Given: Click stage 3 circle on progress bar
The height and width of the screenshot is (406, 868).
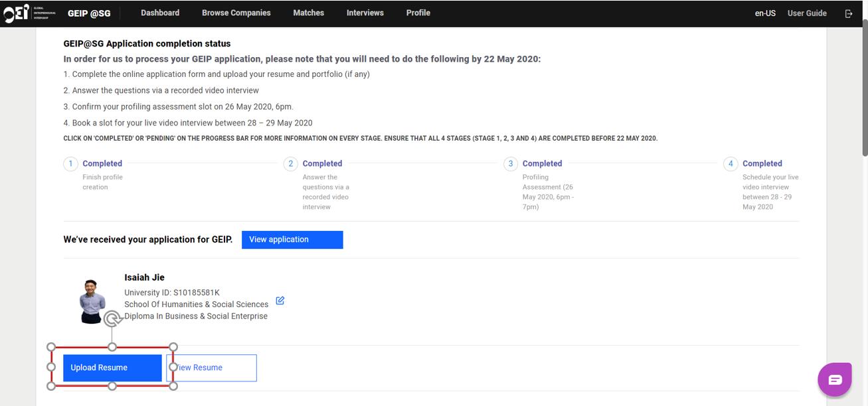Looking at the screenshot, I should (x=510, y=164).
